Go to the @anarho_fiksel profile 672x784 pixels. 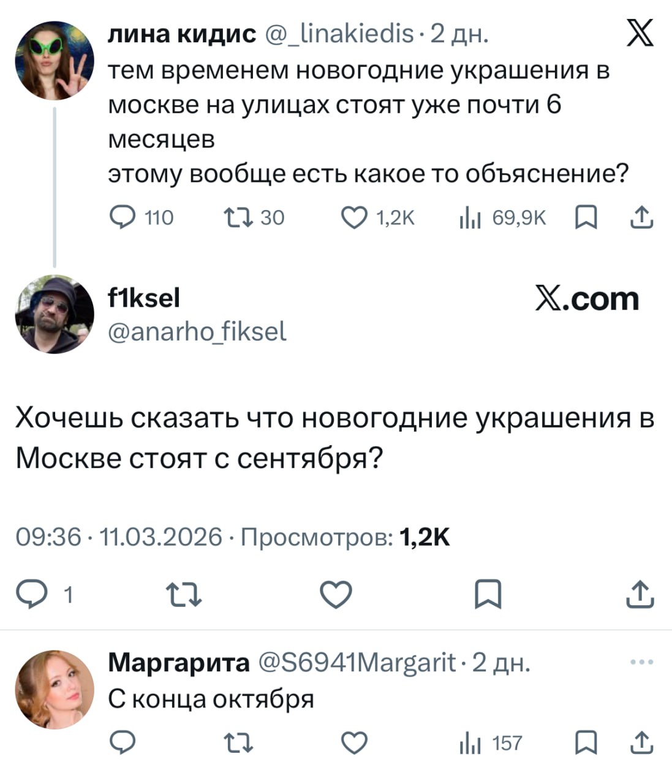click(197, 332)
